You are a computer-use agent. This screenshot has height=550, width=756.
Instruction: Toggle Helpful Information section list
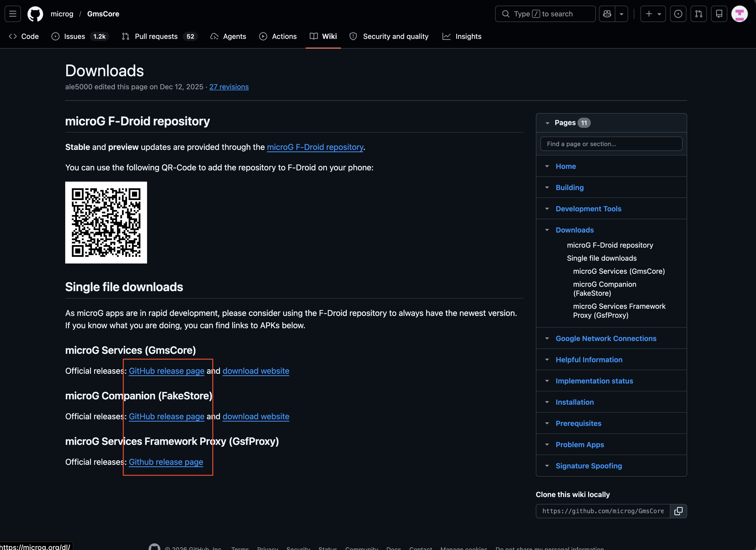[x=547, y=360]
